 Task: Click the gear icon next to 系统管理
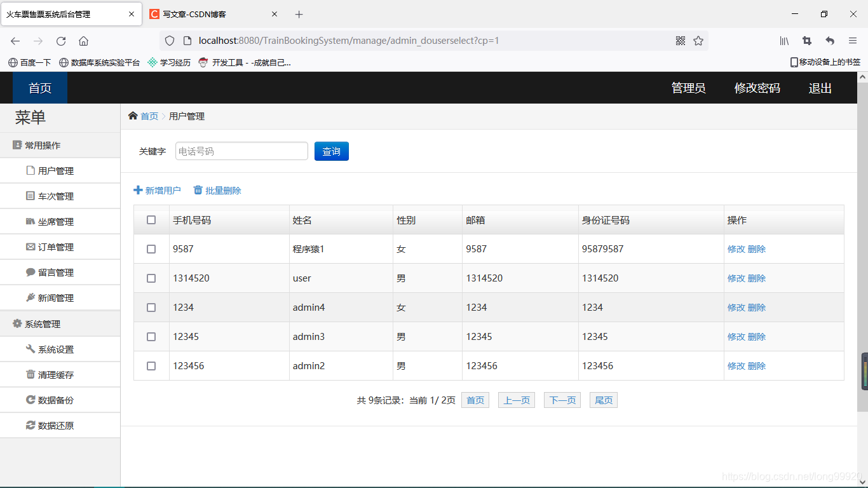point(17,323)
